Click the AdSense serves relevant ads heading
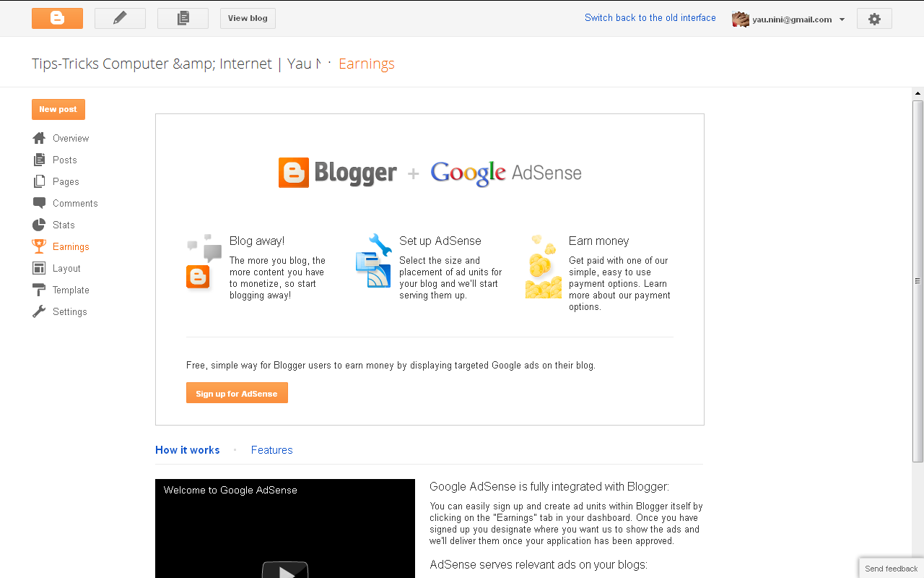The height and width of the screenshot is (578, 924). (x=539, y=564)
